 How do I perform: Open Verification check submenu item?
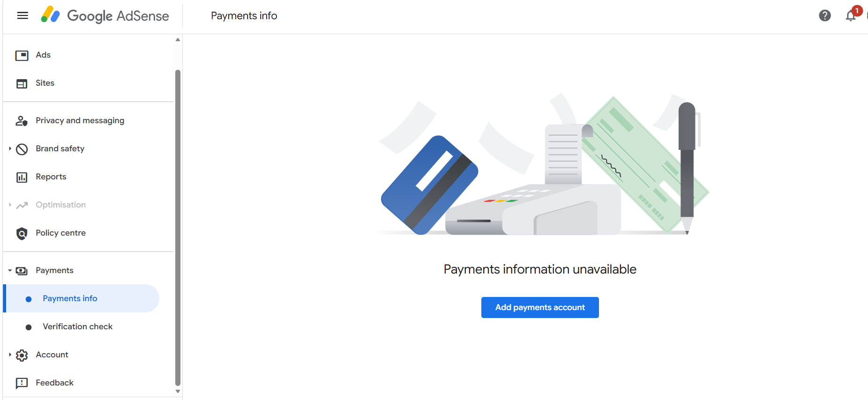[x=78, y=326]
